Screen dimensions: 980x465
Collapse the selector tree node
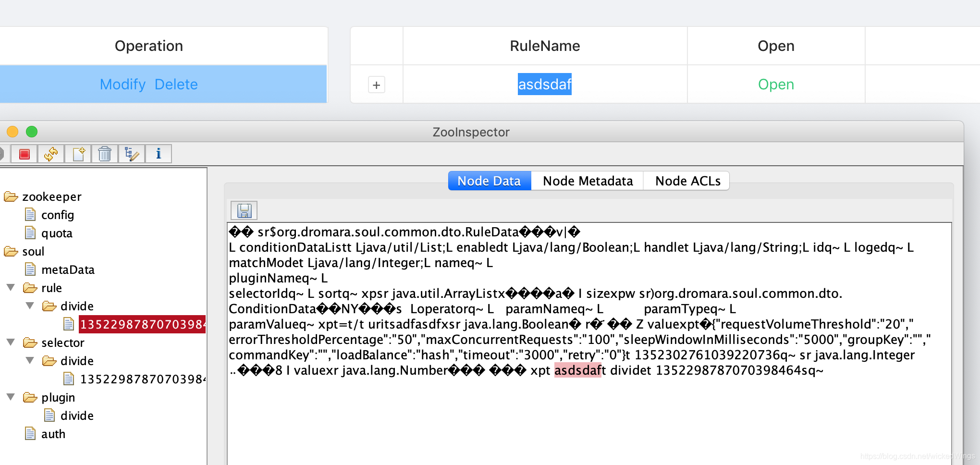coord(11,342)
